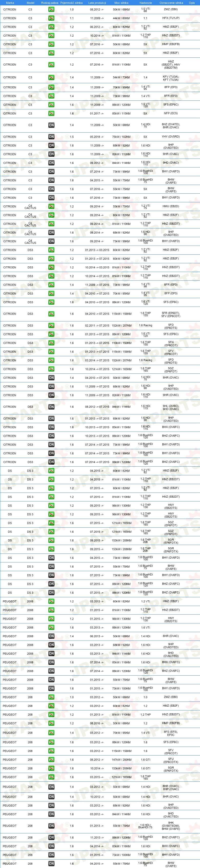Click diesel ON icon in C4 Cactus BHY row
The height and width of the screenshot is (868, 200).
tap(51, 241)
